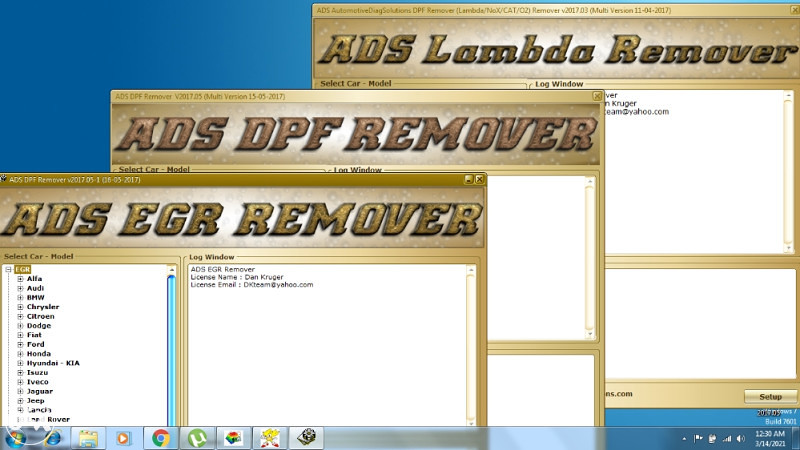Open the yellow Sonic character taskbar app
Screen dimensions: 800x450
pos(269,438)
